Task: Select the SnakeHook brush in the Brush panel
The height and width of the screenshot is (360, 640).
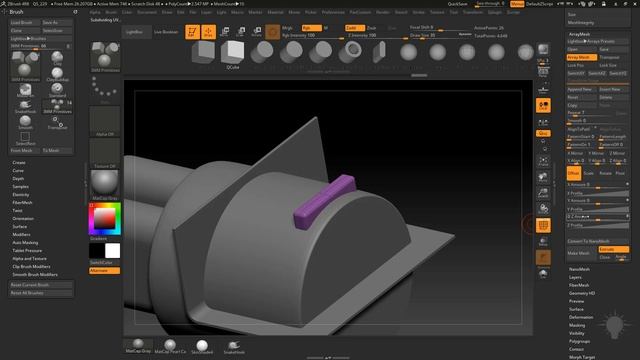Action: pos(25,106)
